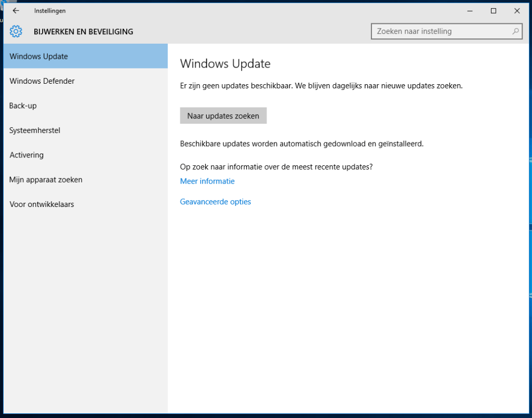Screen dimensions: 532x418
Task: Select Windows Update in sidebar
Action: [86, 56]
